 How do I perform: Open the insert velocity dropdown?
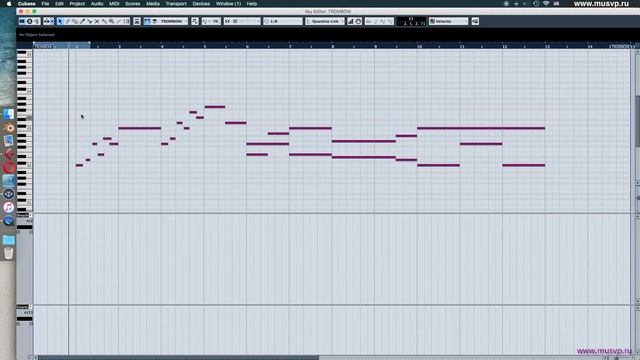(211, 21)
